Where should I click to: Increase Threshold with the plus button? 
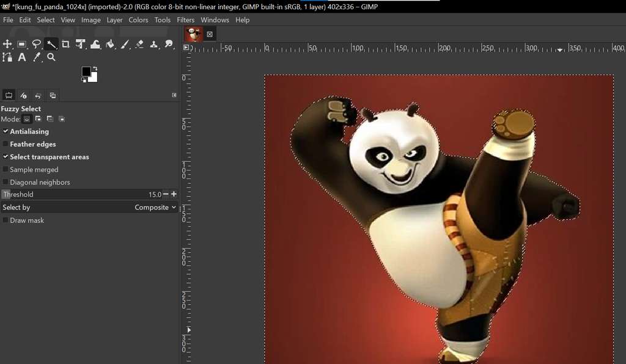(174, 194)
